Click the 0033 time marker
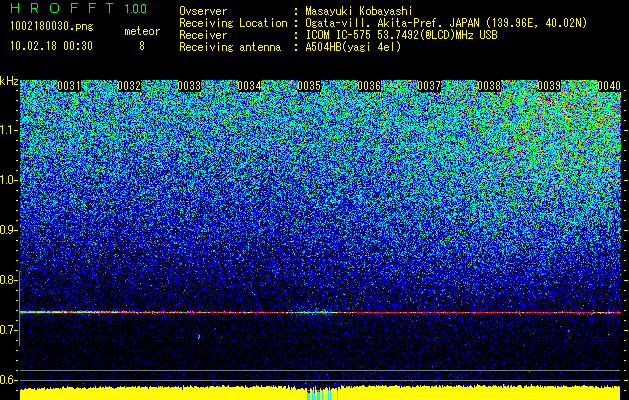Viewport: 629px width, 400px height. (189, 86)
